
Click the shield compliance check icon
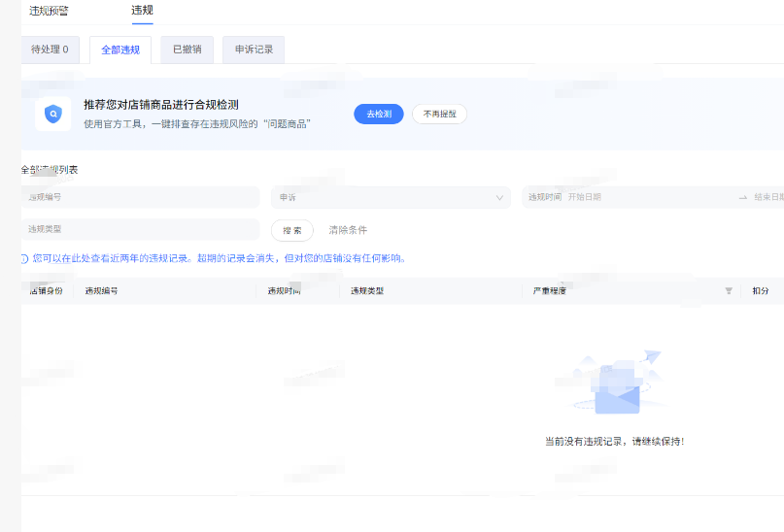[53, 114]
